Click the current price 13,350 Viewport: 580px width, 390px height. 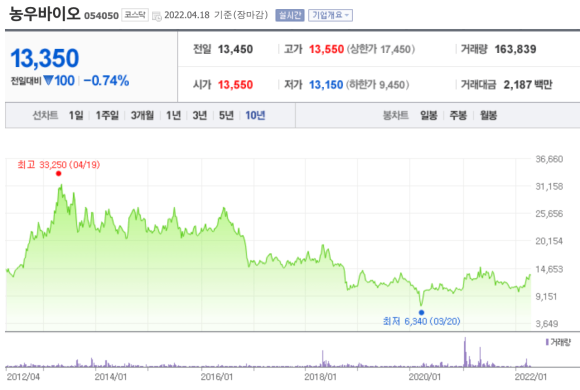[x=45, y=58]
